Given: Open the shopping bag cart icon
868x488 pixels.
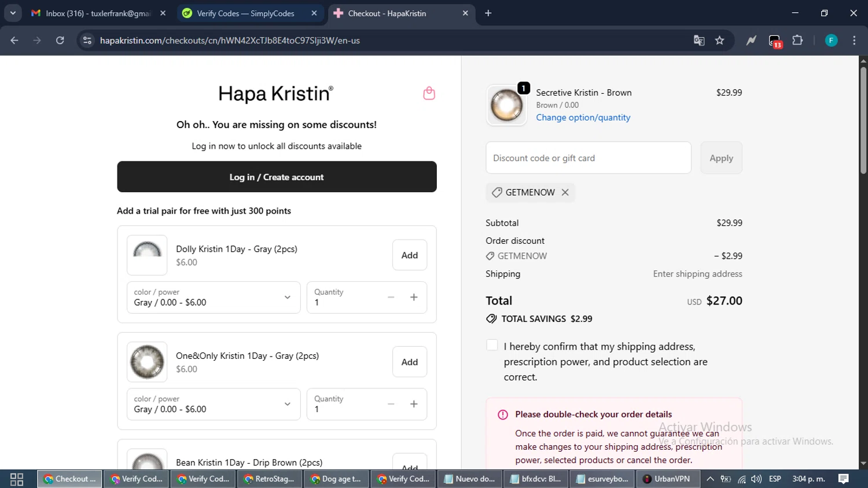Looking at the screenshot, I should coord(429,93).
